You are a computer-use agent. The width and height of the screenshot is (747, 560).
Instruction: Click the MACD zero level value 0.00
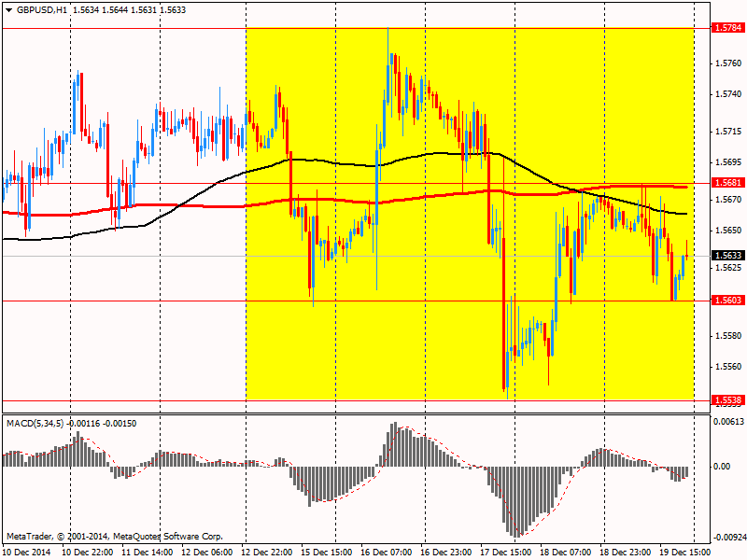pyautogui.click(x=722, y=466)
